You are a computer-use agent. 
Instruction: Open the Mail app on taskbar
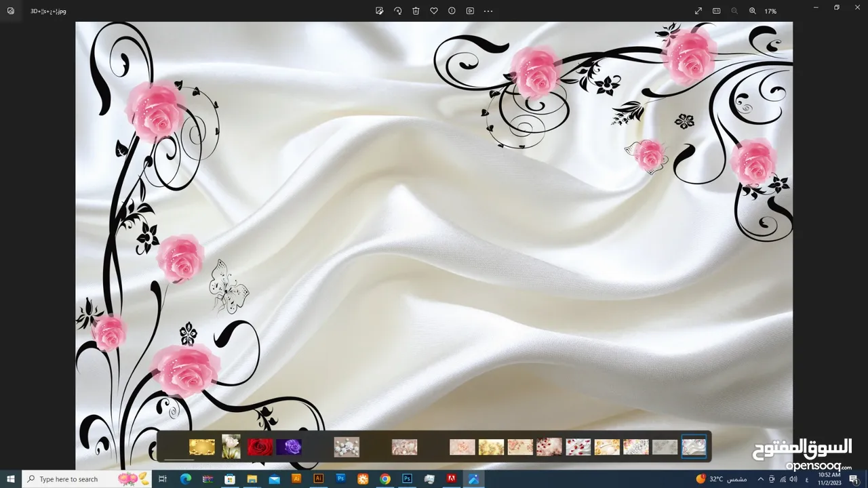click(274, 479)
